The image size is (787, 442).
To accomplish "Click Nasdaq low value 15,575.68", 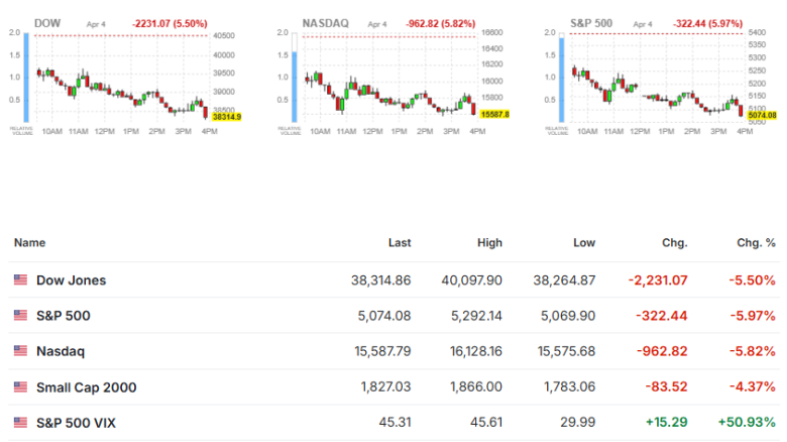I will 567,351.
